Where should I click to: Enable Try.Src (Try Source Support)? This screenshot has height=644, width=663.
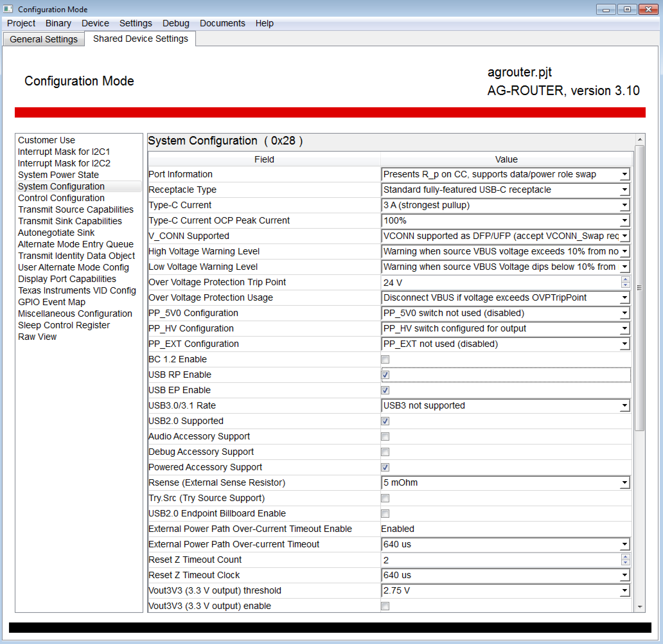click(x=385, y=498)
